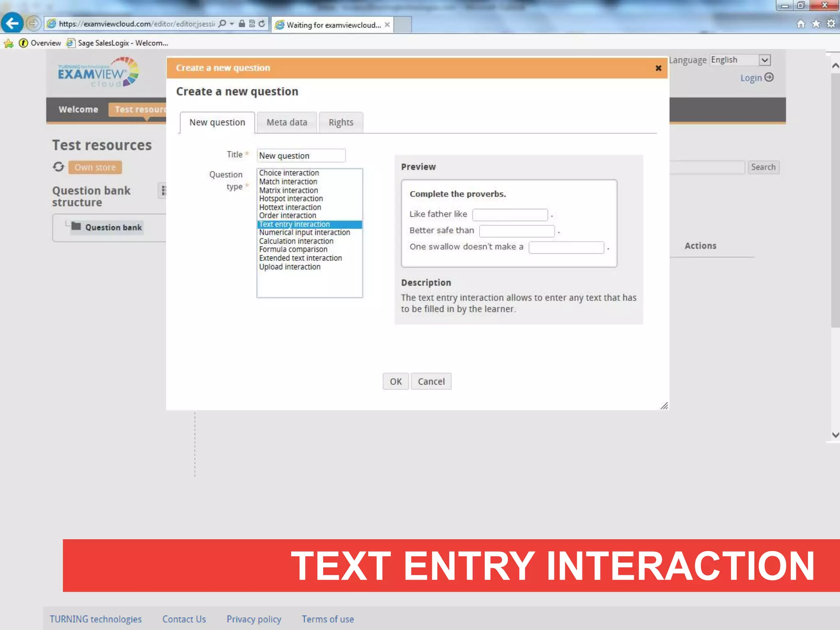Click the page scrollbar down arrow
The image size is (840, 630).
[x=835, y=435]
